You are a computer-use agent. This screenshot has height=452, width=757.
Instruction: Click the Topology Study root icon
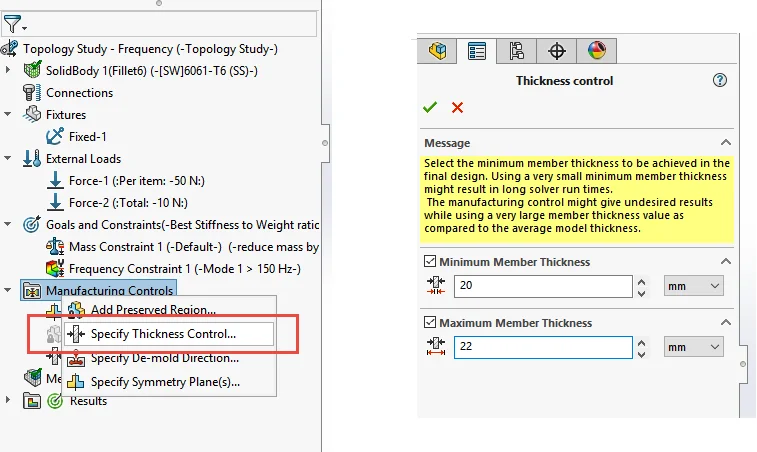click(10, 49)
